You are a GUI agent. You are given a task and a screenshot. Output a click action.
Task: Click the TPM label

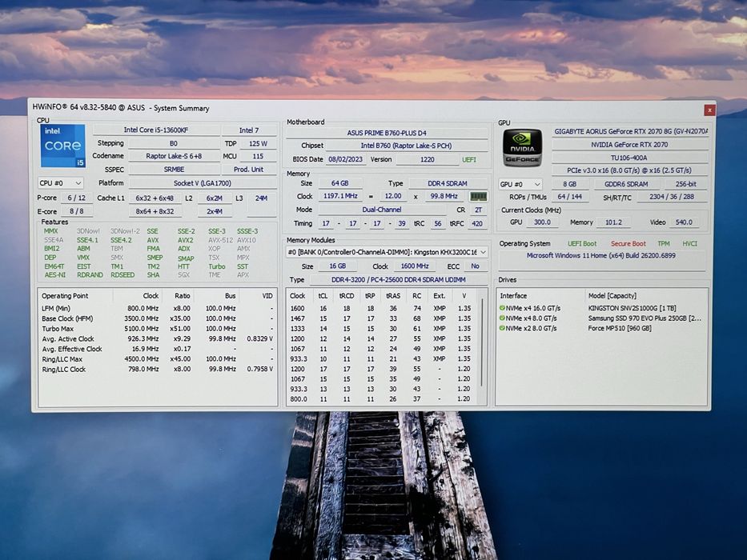pyautogui.click(x=664, y=244)
